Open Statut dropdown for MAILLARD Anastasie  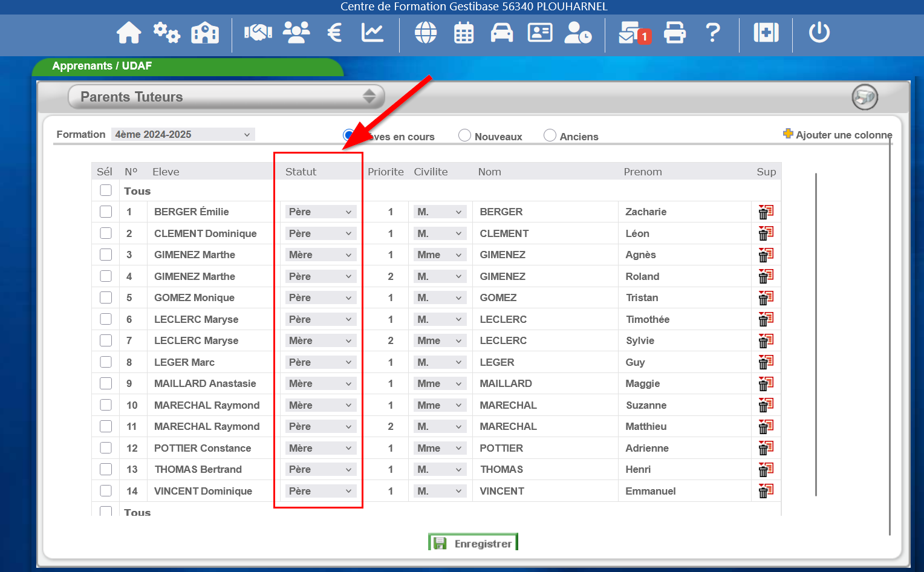tap(320, 383)
